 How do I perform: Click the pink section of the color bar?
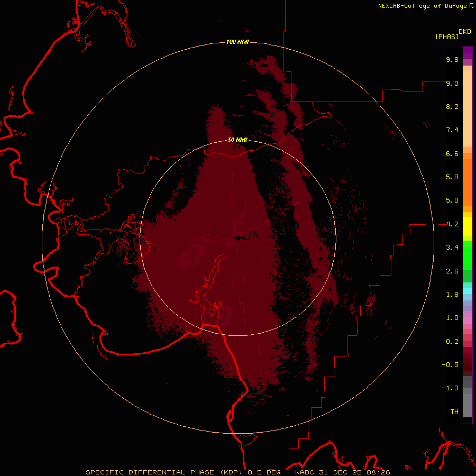click(467, 321)
